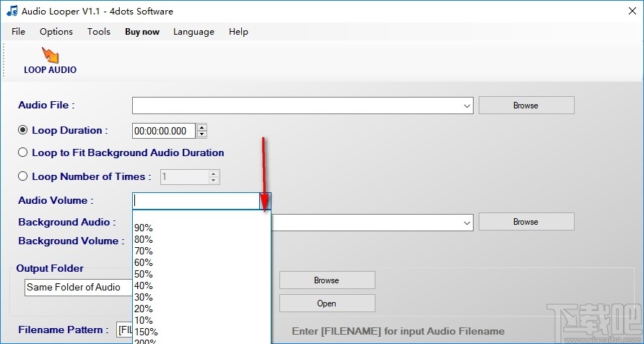Open the Language menu

193,32
